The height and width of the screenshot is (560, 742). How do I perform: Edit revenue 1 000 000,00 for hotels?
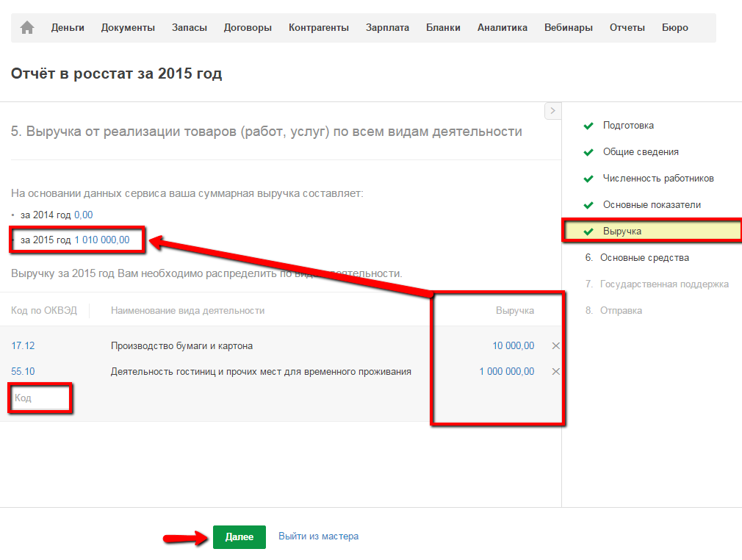click(506, 372)
